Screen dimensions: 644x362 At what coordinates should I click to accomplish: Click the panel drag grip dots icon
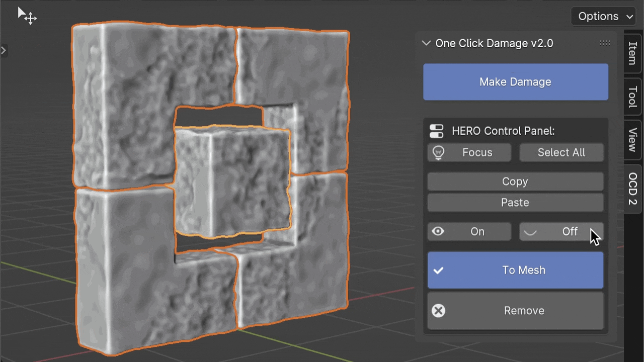605,43
